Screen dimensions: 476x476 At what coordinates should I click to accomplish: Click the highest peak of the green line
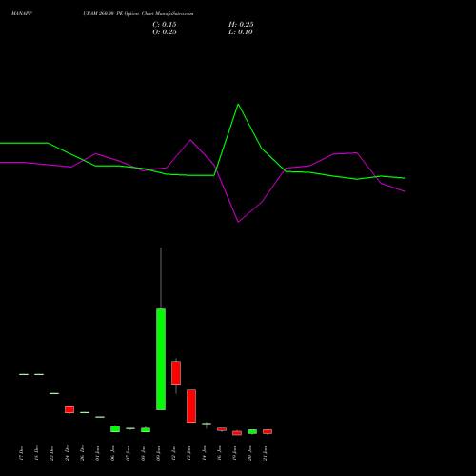[x=238, y=105]
